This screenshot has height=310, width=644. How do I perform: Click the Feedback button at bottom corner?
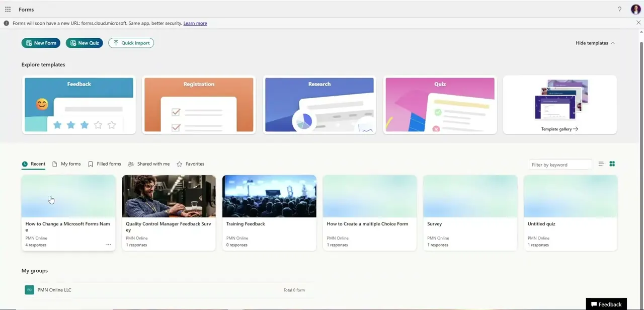(x=606, y=304)
